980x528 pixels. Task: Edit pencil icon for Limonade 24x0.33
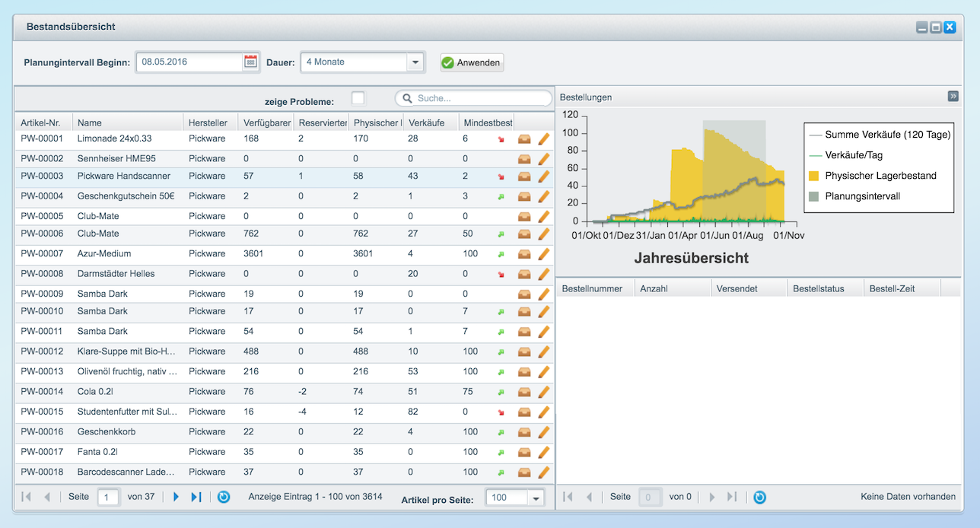tap(543, 138)
